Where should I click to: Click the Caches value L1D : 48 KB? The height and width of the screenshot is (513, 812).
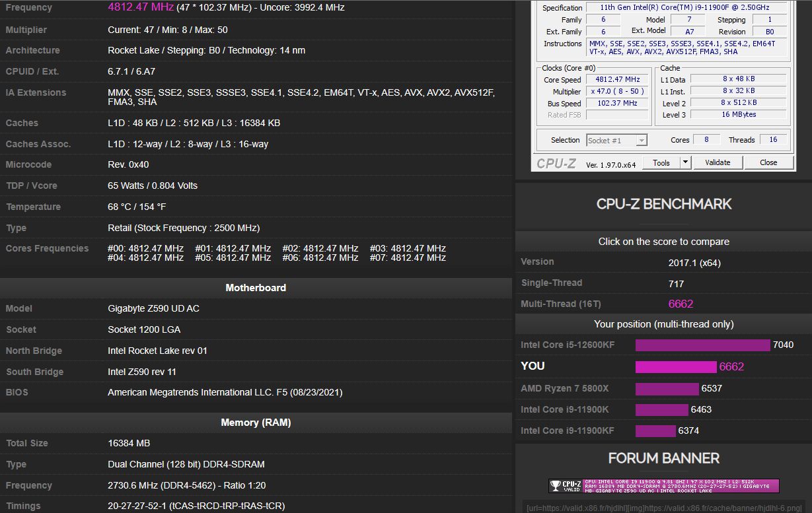[194, 123]
